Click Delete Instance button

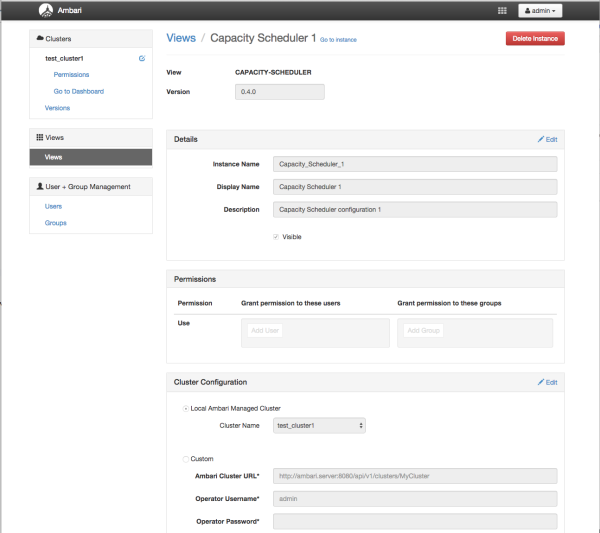coord(535,38)
